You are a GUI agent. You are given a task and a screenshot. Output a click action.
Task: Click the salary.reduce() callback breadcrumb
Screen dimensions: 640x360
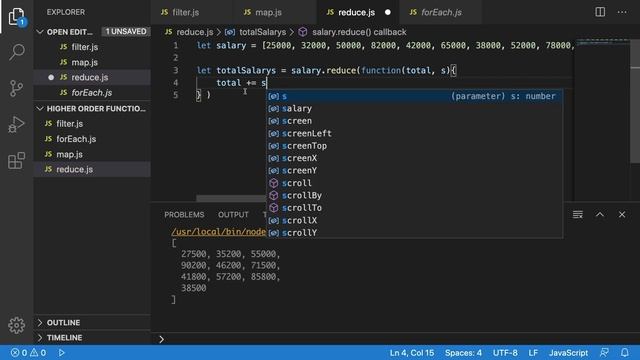tap(353, 32)
